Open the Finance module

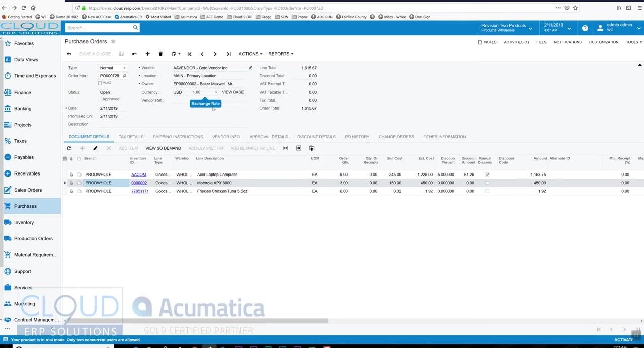click(x=22, y=92)
